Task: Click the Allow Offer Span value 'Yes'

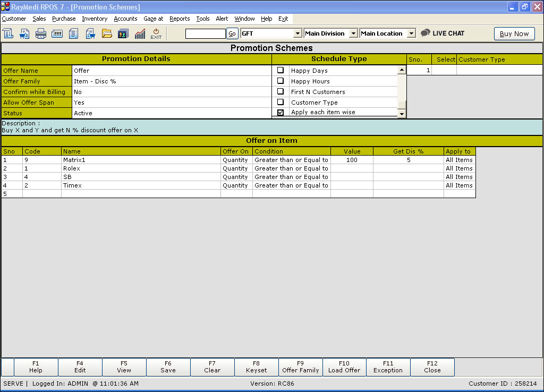Action: click(x=172, y=103)
